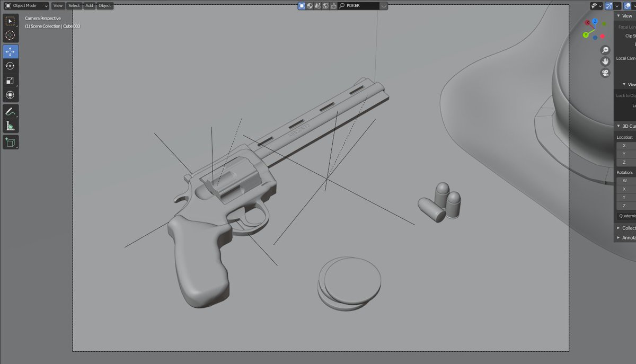Open the View menu

tap(58, 5)
